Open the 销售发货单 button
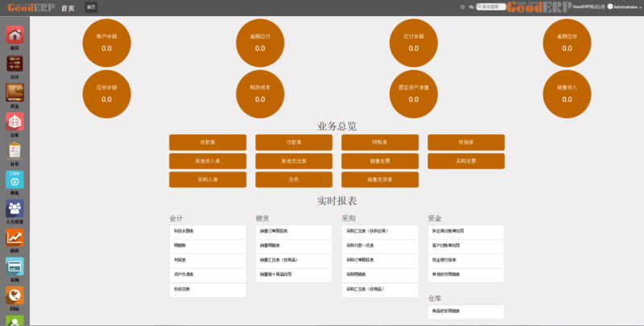The image size is (644, 326). [x=380, y=180]
